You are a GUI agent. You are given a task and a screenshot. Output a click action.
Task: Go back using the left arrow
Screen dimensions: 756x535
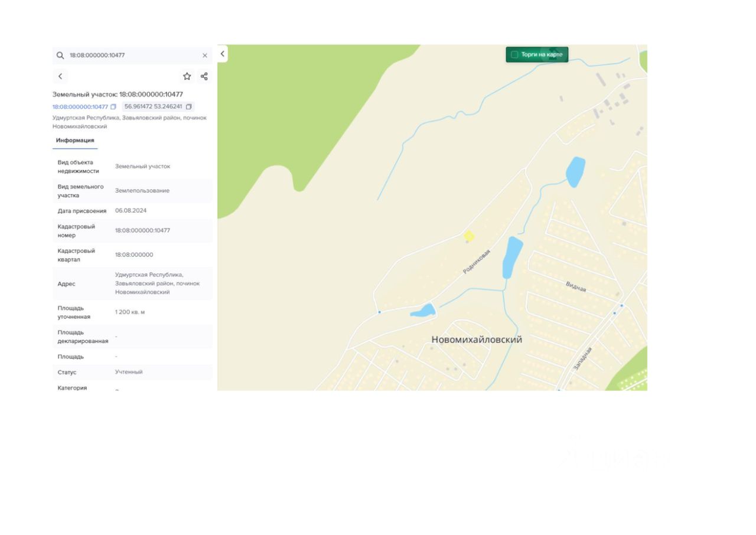point(60,76)
